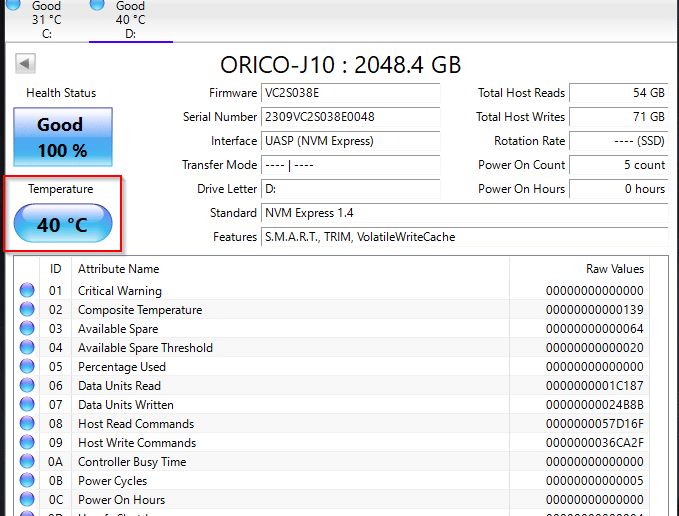This screenshot has height=516, width=679.
Task: Click the Firmware field VC2S038E
Action: 350,93
